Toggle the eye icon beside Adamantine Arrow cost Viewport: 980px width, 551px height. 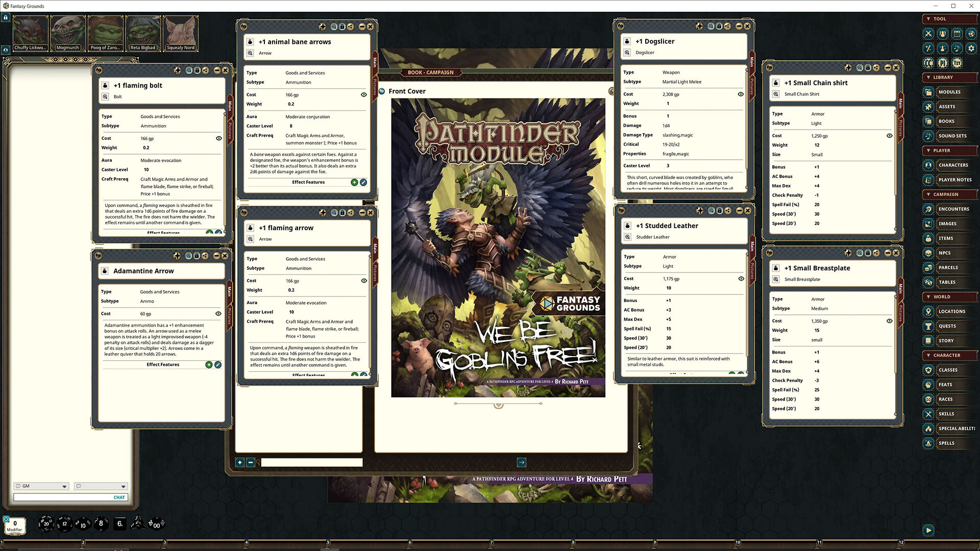pos(219,313)
